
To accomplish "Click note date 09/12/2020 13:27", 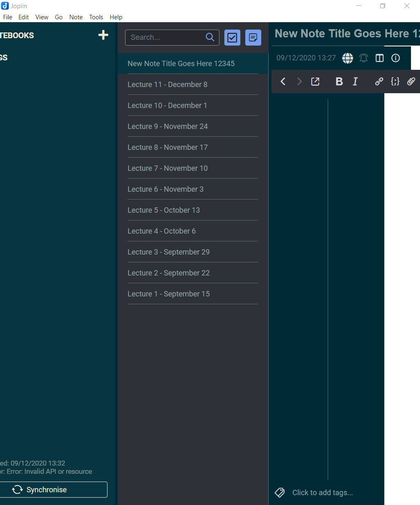I will 306,58.
